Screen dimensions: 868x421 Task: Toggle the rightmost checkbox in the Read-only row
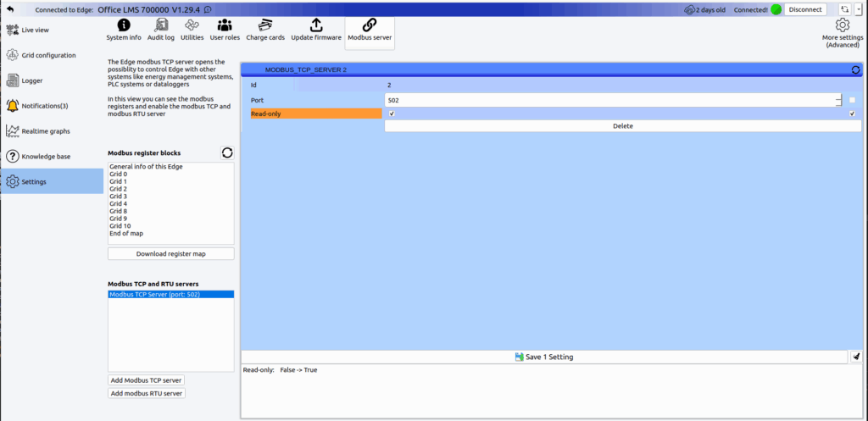pyautogui.click(x=853, y=114)
